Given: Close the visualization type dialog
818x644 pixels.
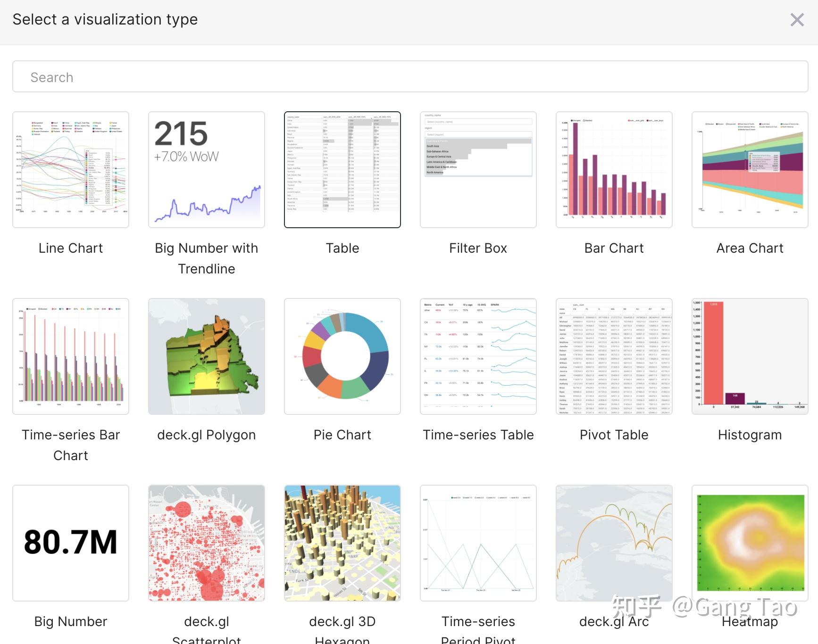Looking at the screenshot, I should point(797,20).
